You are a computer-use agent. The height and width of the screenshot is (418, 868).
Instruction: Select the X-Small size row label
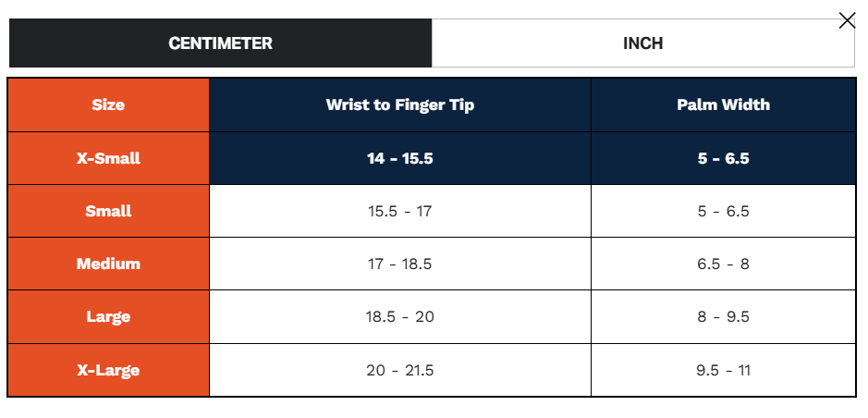[x=108, y=158]
